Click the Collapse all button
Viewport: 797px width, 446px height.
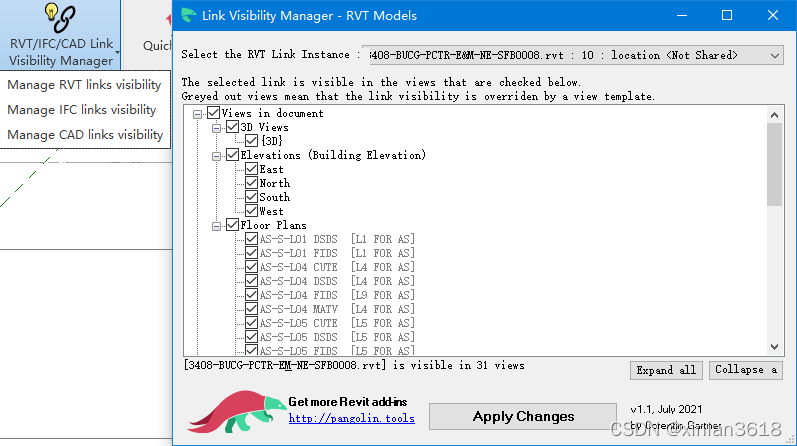click(746, 370)
